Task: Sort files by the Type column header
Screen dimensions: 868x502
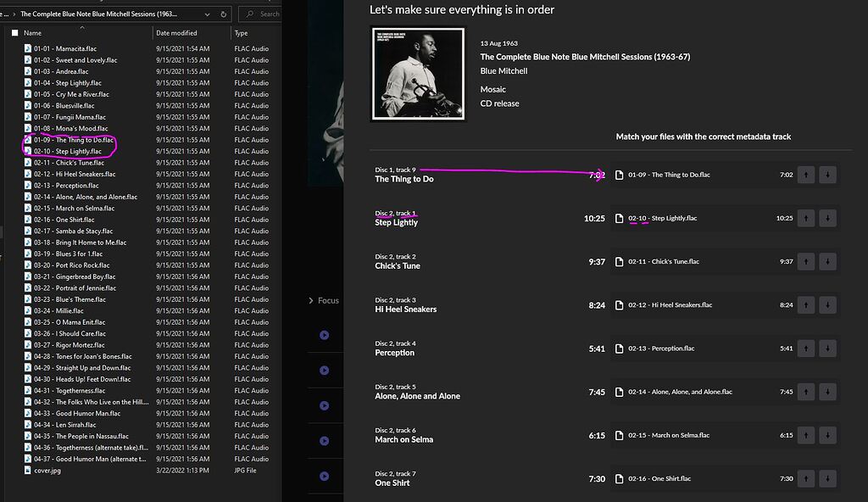Action: [242, 32]
